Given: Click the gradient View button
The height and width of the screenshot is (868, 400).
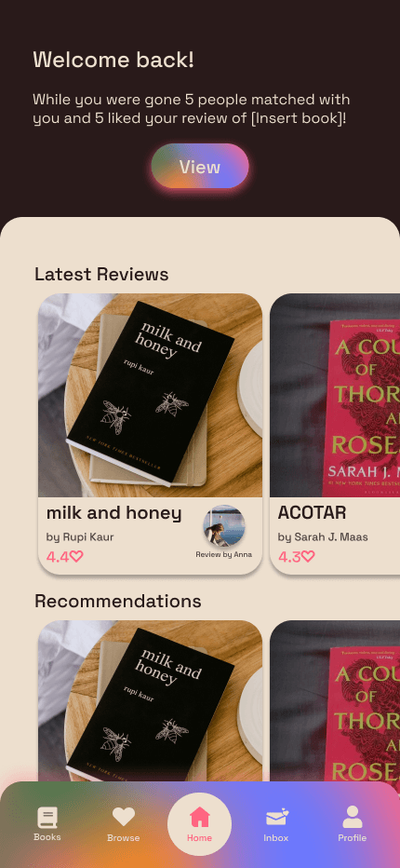Looking at the screenshot, I should 200,166.
